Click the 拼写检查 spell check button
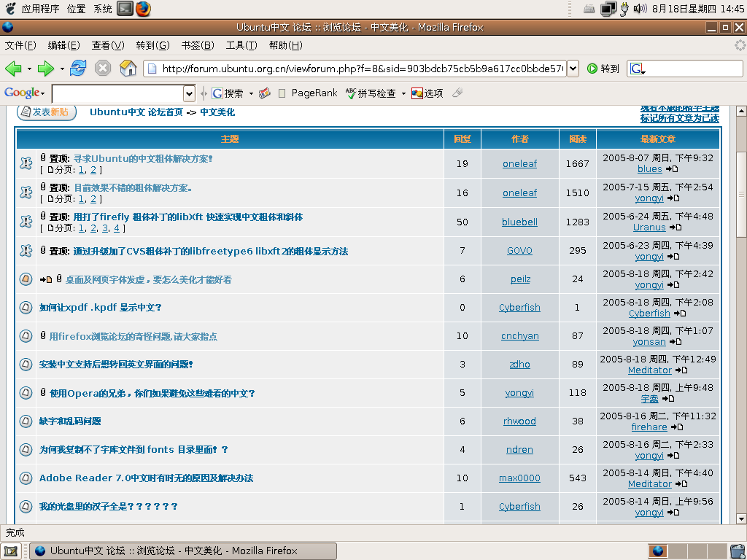 point(371,93)
